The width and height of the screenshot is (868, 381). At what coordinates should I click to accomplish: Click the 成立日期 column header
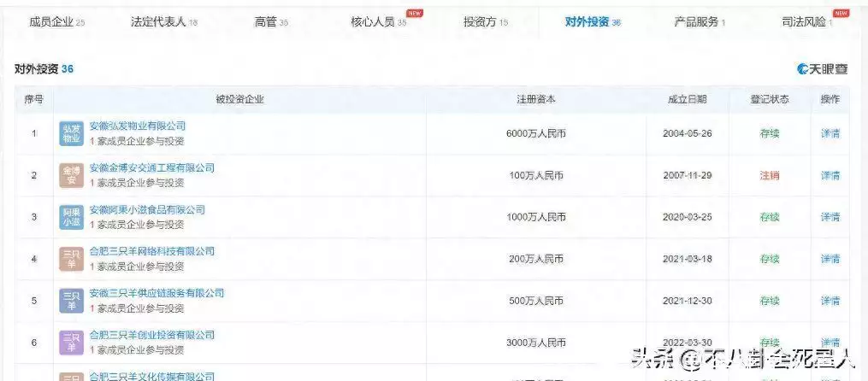click(687, 100)
